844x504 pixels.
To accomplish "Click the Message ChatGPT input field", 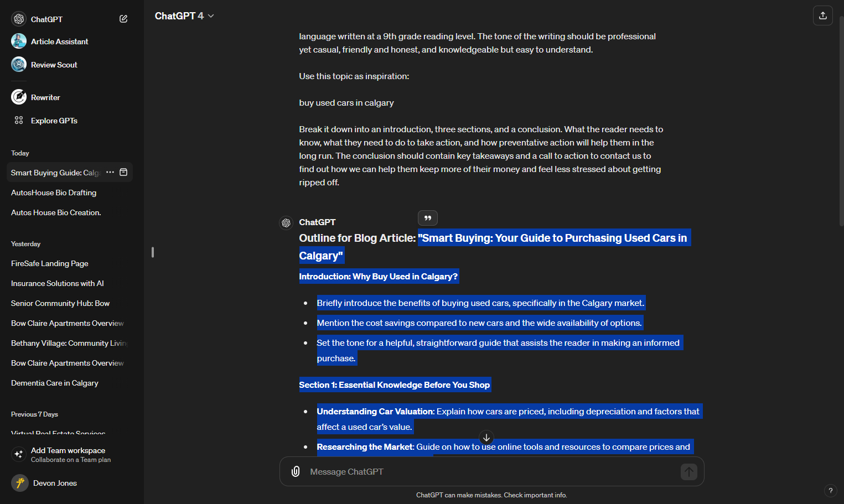I will tap(491, 471).
